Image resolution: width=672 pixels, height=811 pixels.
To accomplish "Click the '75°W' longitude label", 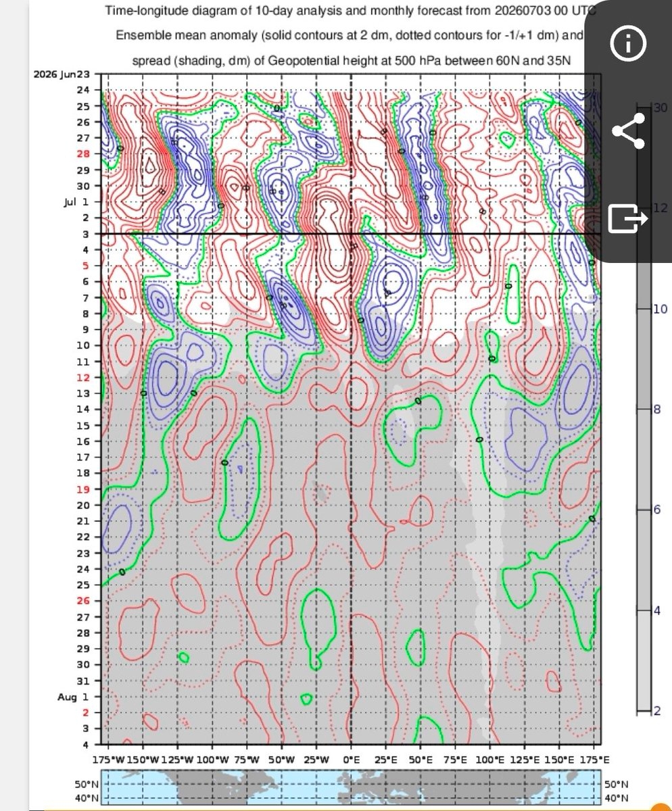I will point(247,759).
